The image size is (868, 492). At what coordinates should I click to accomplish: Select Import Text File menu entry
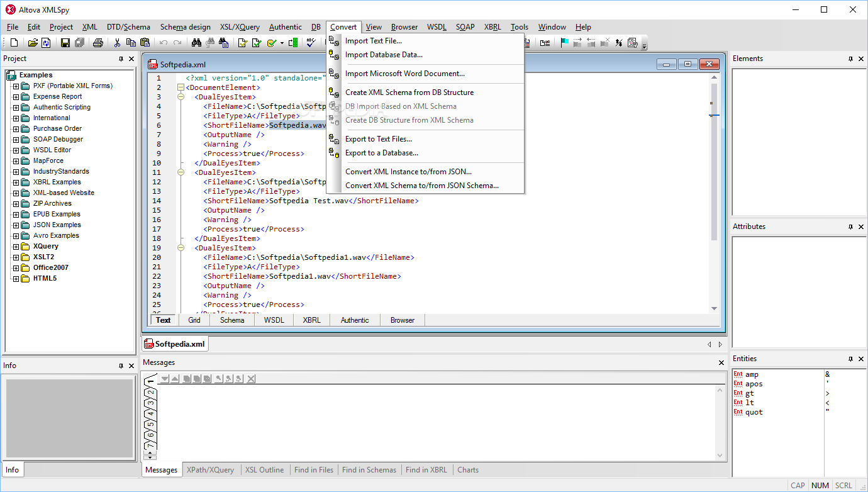(x=425, y=41)
